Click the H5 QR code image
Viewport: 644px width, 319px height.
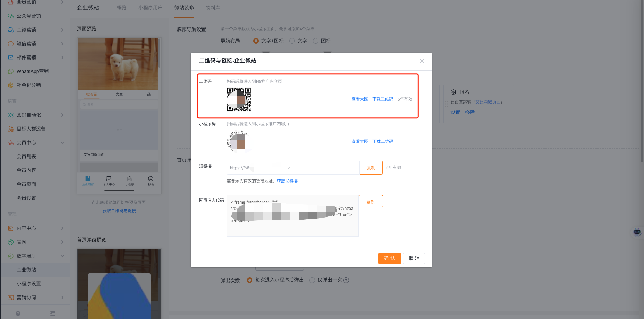click(x=239, y=99)
